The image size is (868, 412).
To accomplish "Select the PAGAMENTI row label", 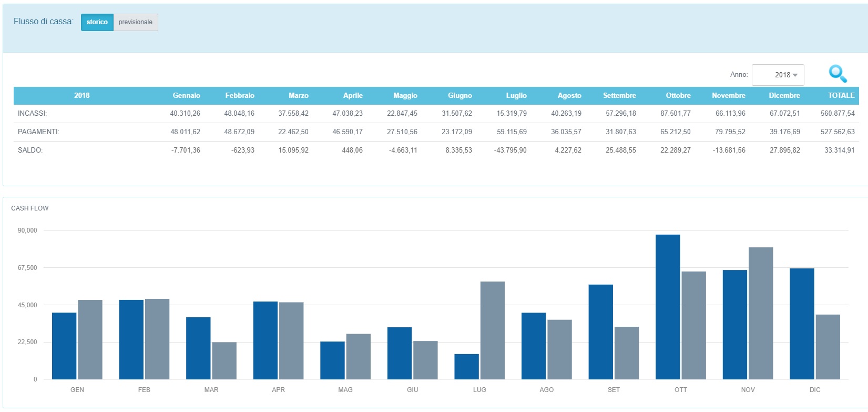I will 38,132.
